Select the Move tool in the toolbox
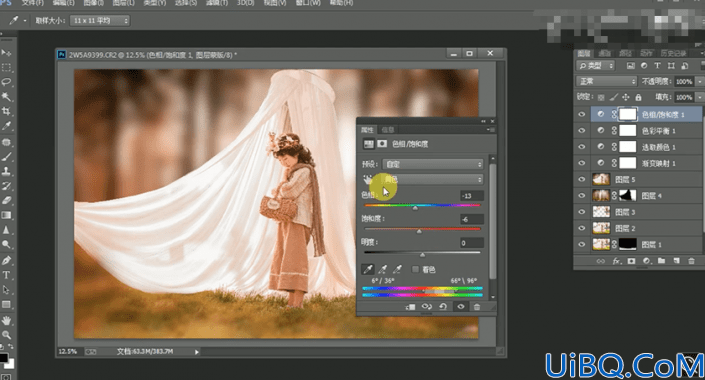Screen dimensions: 705x380 [6, 53]
